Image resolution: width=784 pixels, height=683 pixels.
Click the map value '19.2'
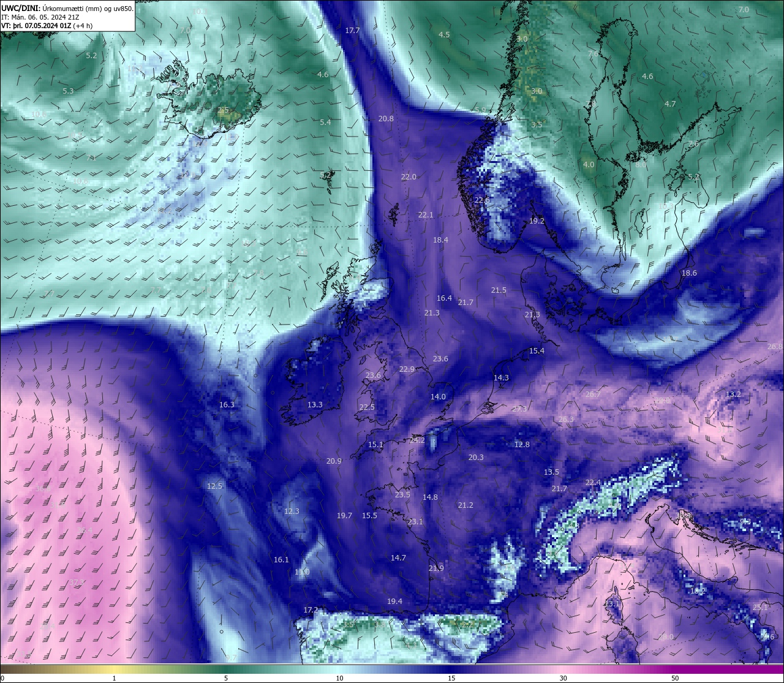click(x=537, y=221)
